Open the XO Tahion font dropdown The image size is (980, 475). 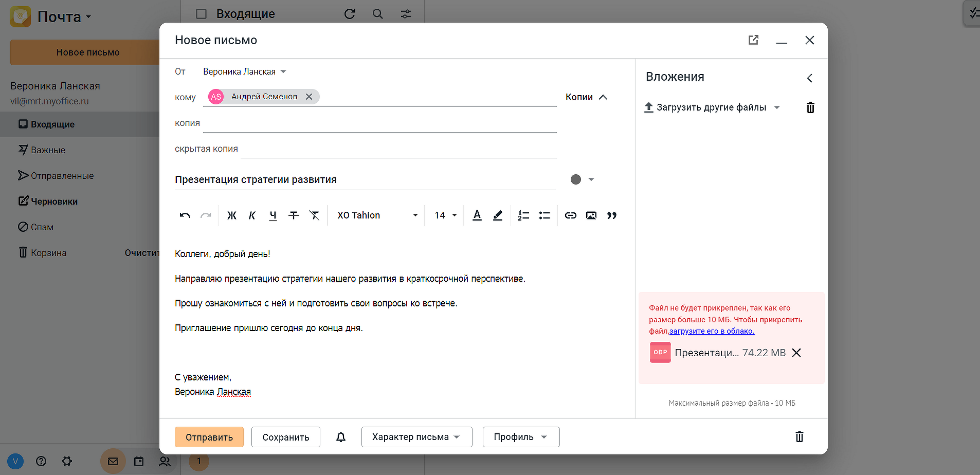point(377,215)
